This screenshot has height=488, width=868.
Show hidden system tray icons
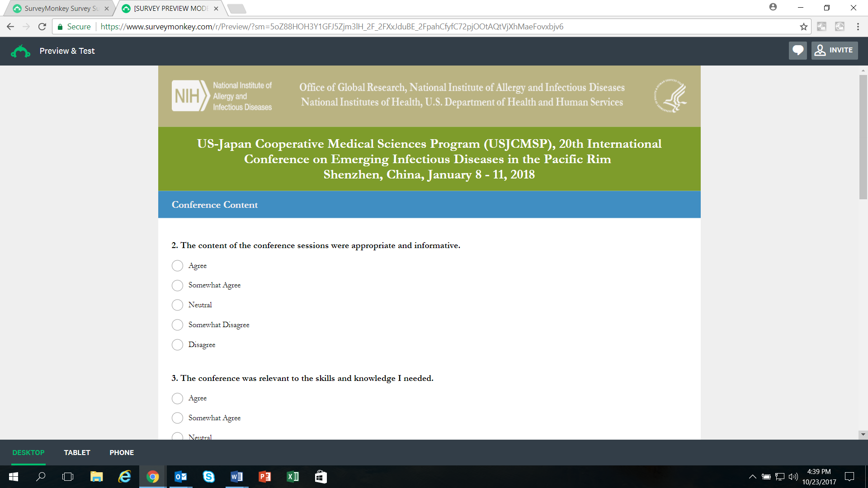752,477
